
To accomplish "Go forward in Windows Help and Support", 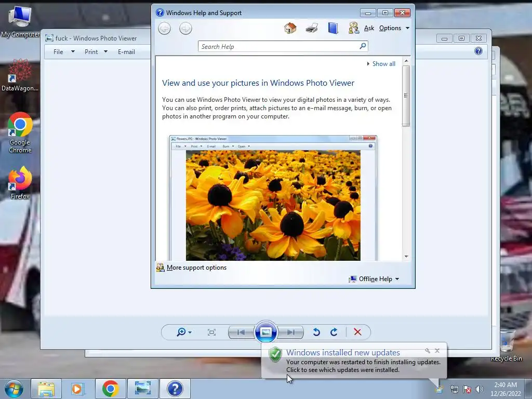I will [185, 28].
